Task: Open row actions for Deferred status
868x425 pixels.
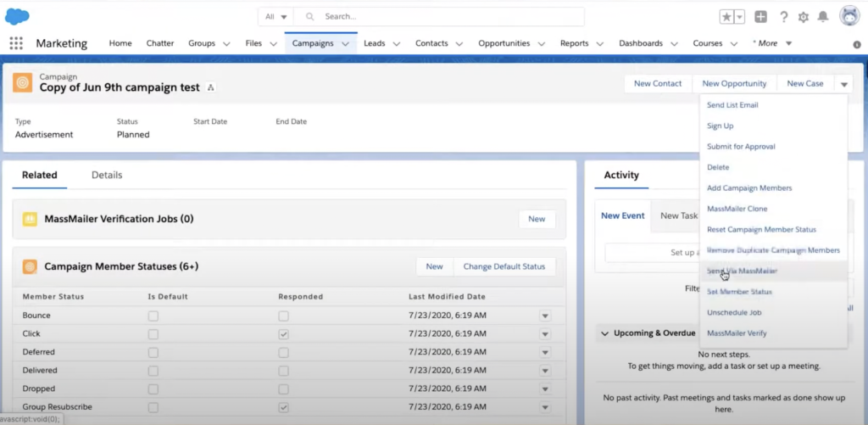Action: [545, 352]
